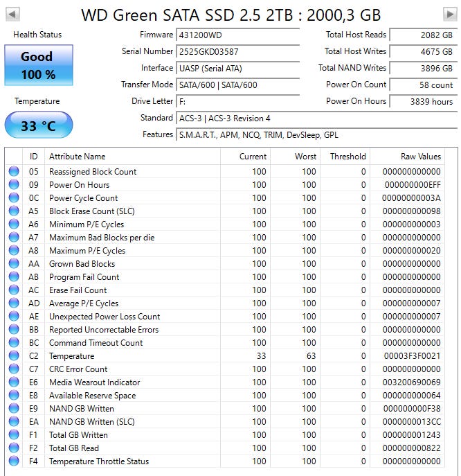Image resolution: width=461 pixels, height=476 pixels.
Task: Click status orb beside Media Wearout Indicator
Action: click(14, 382)
